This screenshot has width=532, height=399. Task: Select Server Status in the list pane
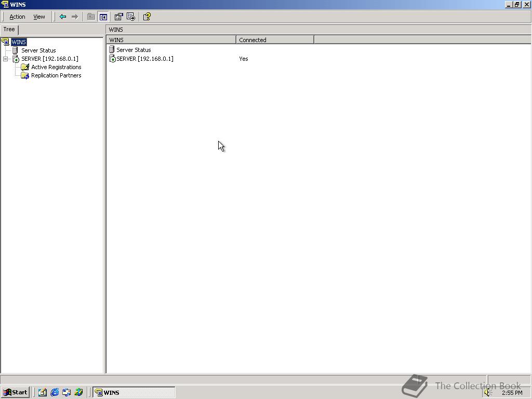134,50
